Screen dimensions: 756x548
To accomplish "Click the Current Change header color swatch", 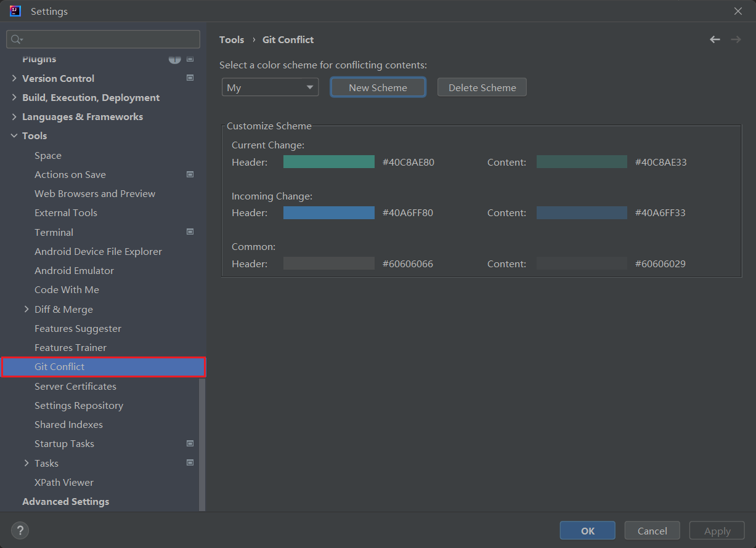I will (329, 162).
